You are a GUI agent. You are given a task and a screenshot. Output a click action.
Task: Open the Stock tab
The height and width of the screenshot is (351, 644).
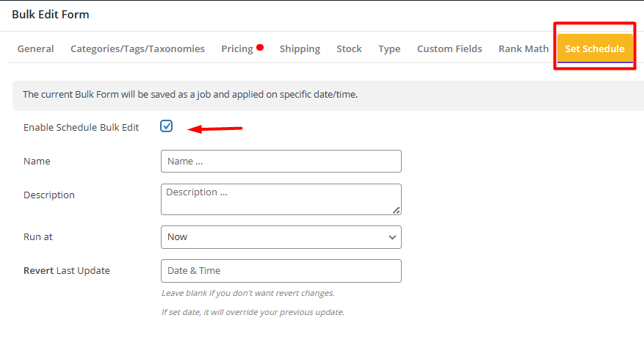(x=349, y=49)
